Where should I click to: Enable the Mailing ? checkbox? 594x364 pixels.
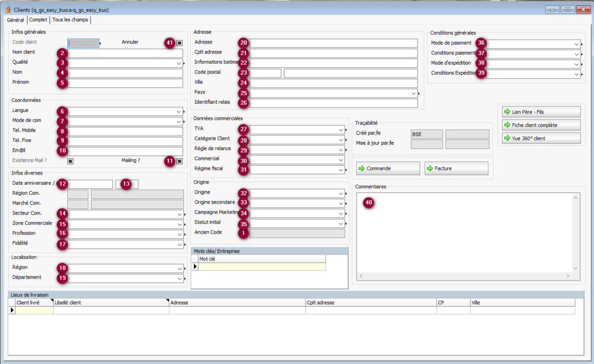click(x=180, y=161)
